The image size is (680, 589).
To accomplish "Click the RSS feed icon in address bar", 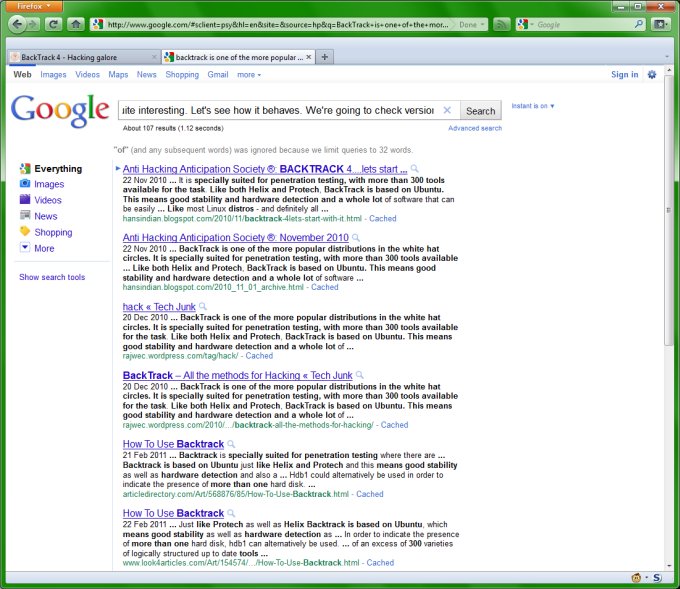I will click(x=501, y=24).
